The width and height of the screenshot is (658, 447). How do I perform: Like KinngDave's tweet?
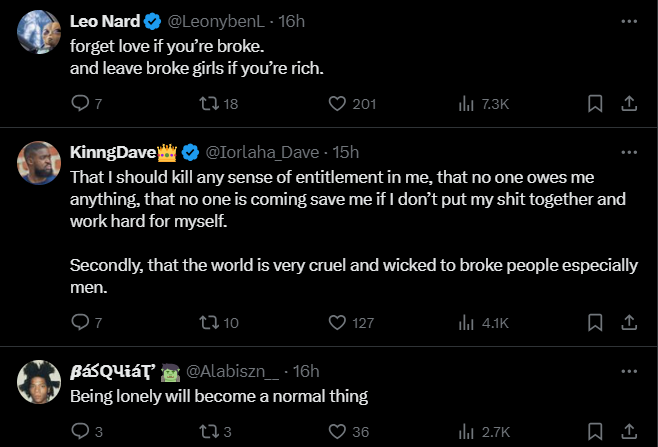[338, 322]
